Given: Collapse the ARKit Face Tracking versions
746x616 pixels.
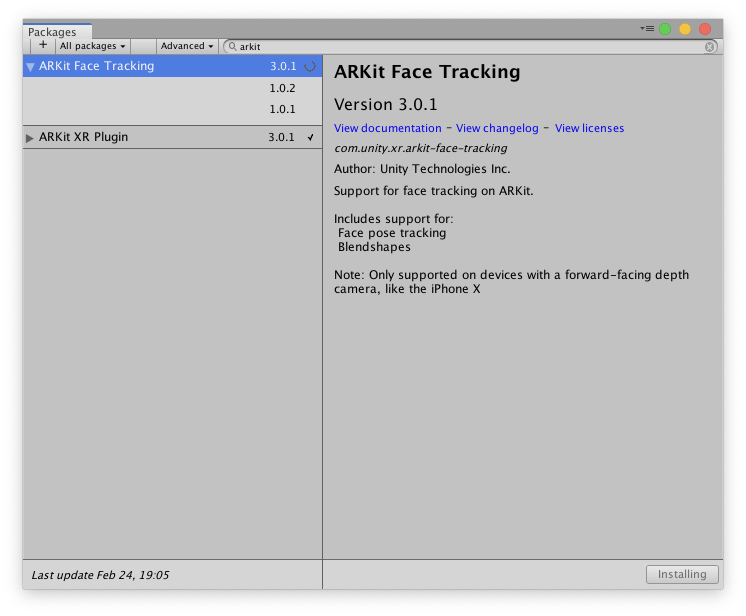Looking at the screenshot, I should (30, 67).
